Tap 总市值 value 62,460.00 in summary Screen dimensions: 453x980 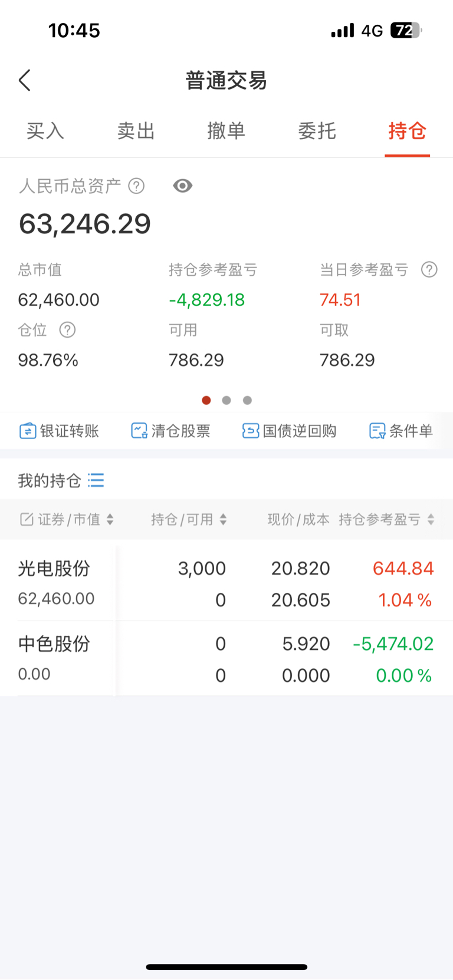(x=59, y=300)
